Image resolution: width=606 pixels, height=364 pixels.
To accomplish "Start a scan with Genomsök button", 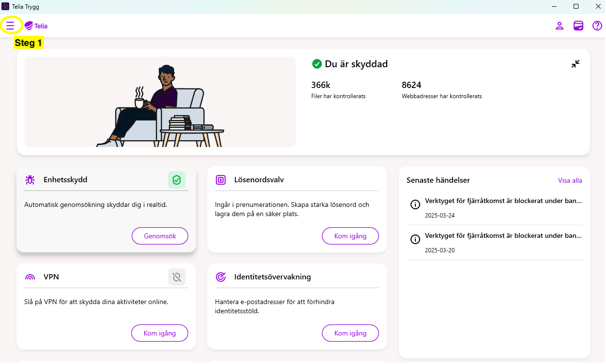I will (x=160, y=236).
